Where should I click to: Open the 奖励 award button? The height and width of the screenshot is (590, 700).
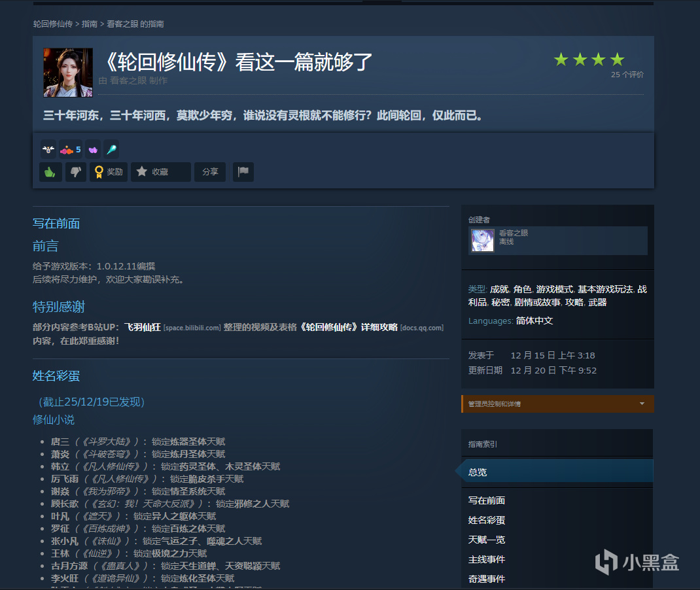109,172
